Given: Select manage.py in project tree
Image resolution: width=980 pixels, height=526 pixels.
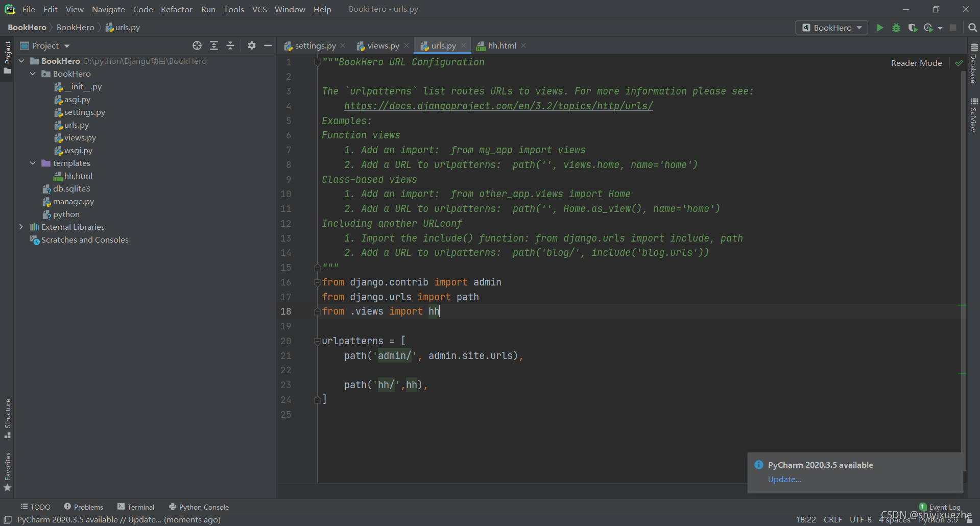Looking at the screenshot, I should coord(74,201).
